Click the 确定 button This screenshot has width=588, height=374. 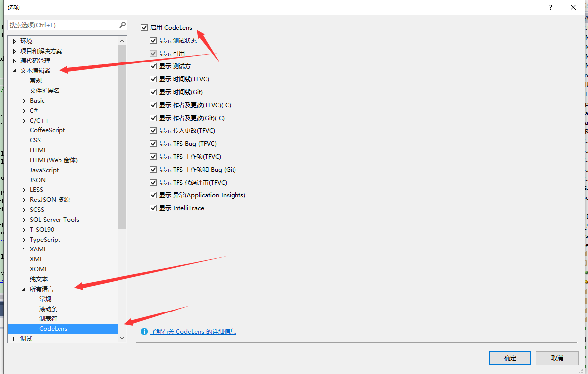point(510,358)
